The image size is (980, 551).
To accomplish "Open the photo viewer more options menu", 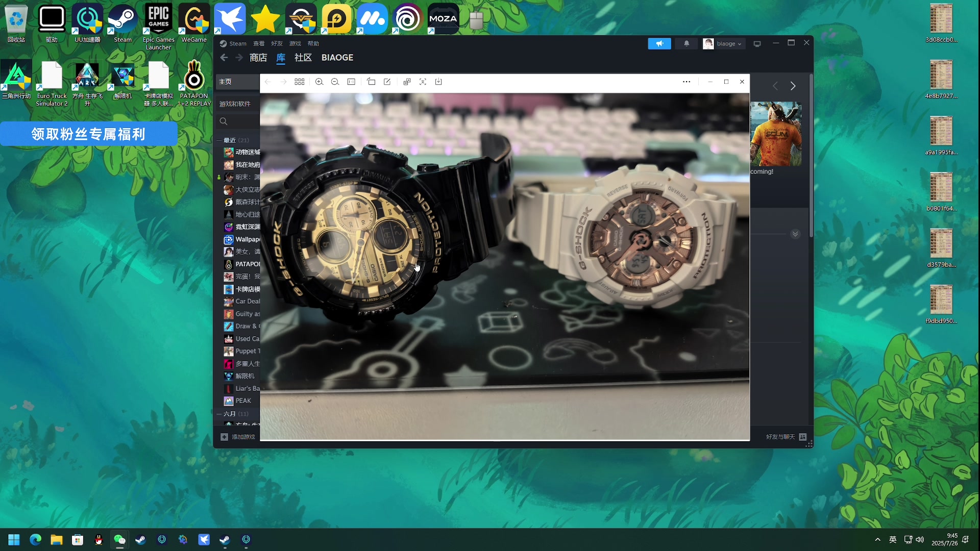I will coord(687,82).
